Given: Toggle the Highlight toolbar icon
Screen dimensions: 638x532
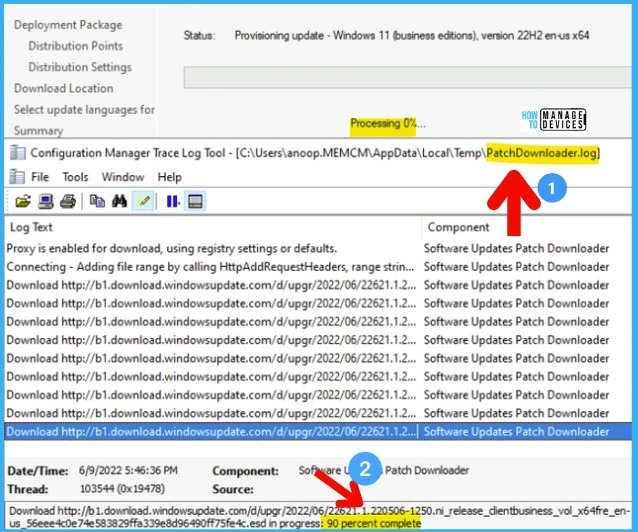Looking at the screenshot, I should click(143, 201).
